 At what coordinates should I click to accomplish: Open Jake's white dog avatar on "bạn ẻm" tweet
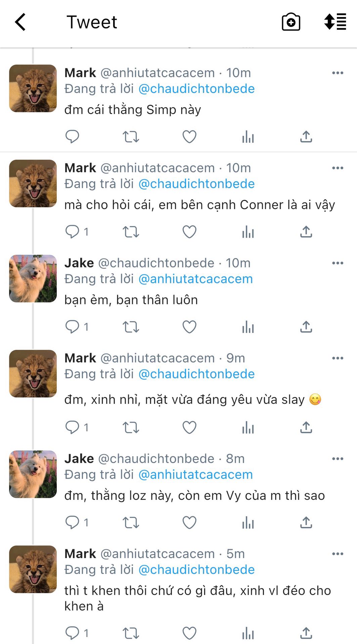33,278
